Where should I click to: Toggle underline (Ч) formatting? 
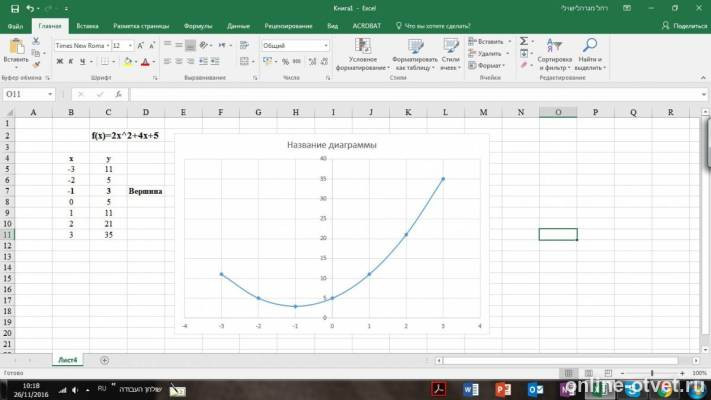83,61
